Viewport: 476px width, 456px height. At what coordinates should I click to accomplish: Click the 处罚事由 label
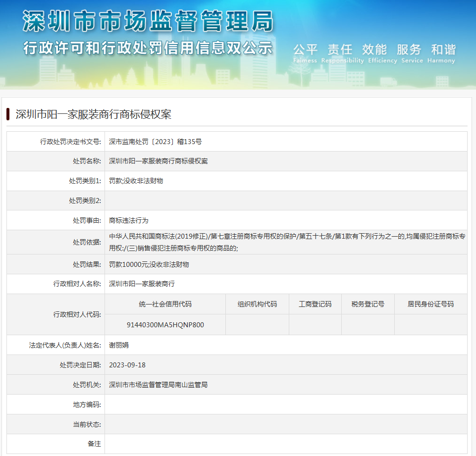(87, 220)
